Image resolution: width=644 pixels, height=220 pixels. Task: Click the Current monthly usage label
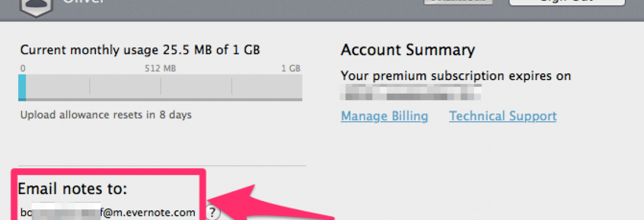140,50
